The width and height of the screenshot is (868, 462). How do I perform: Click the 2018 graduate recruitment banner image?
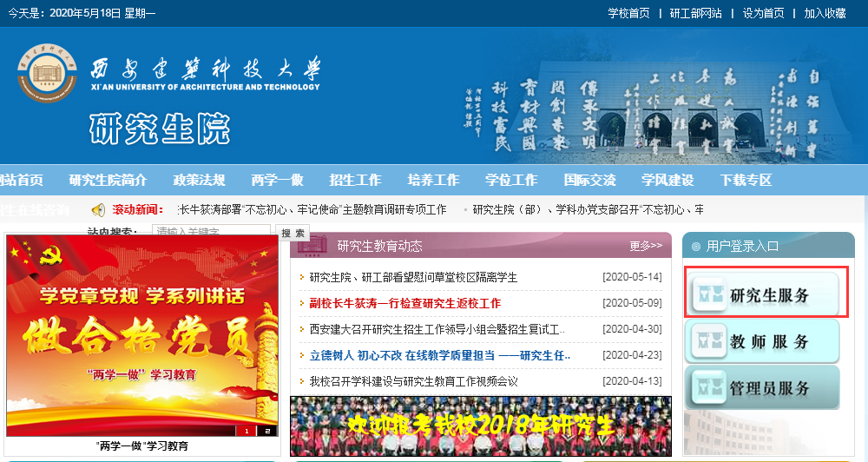point(480,426)
